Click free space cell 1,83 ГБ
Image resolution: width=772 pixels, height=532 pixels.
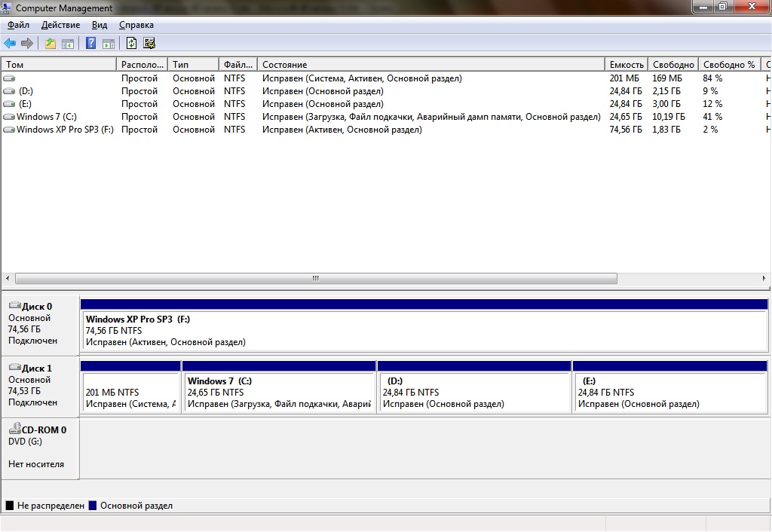click(x=666, y=130)
